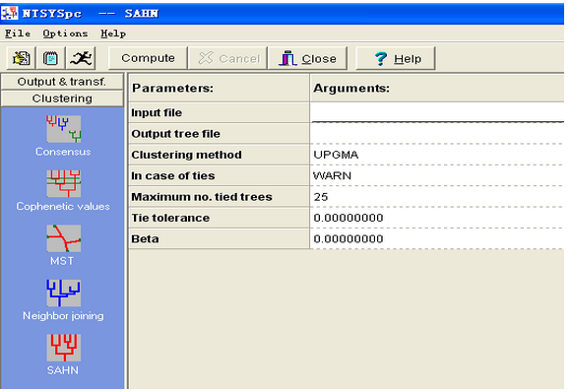Open the Options menu
This screenshot has width=571, height=392.
click(x=65, y=33)
